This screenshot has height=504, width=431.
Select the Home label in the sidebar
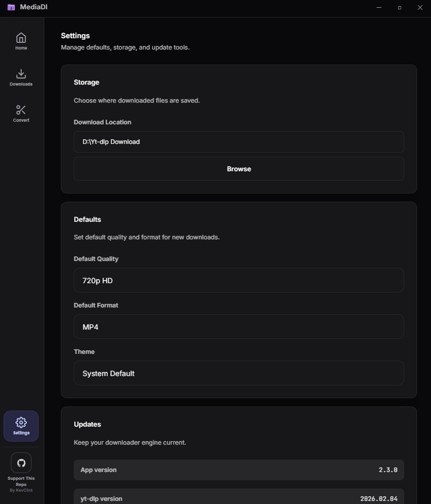pyautogui.click(x=21, y=47)
